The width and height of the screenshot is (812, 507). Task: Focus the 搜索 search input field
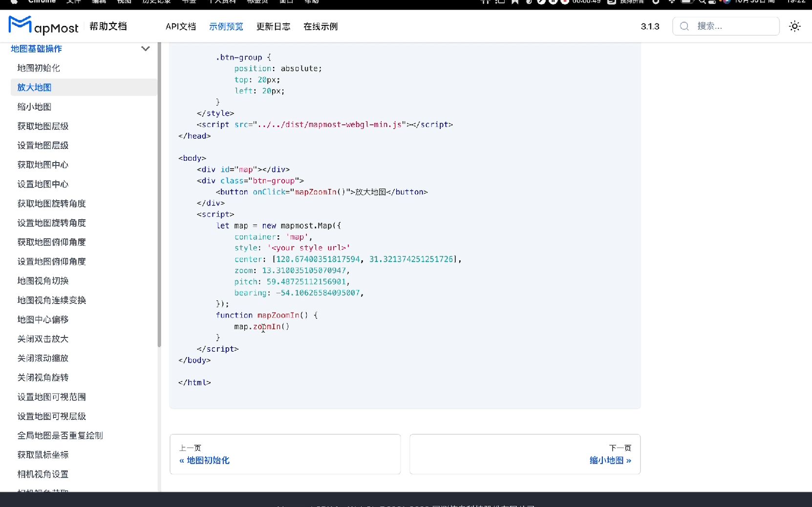[x=726, y=26]
